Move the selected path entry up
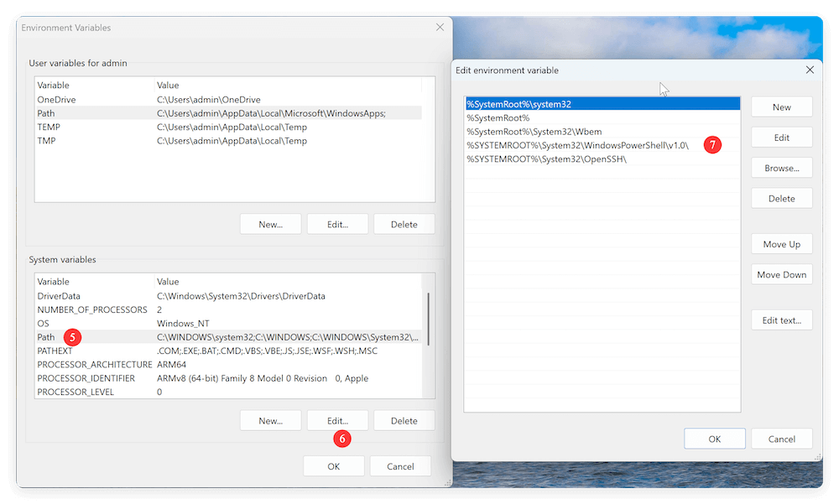 point(781,243)
